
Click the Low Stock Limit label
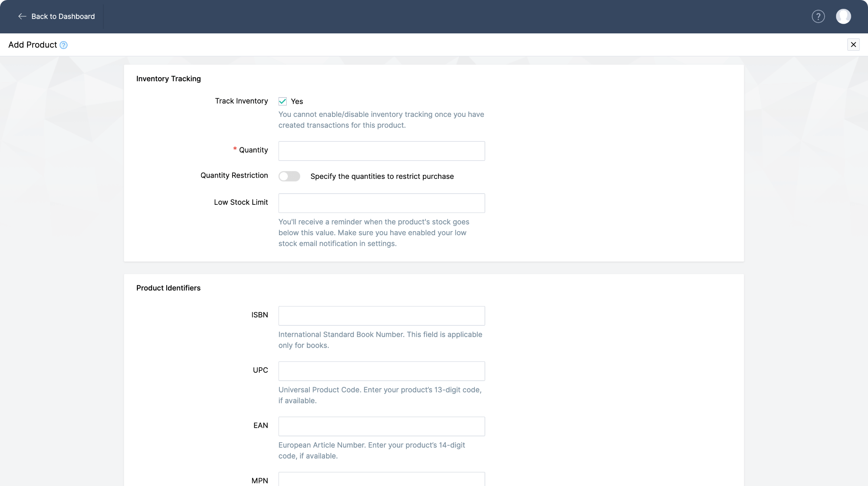click(241, 202)
